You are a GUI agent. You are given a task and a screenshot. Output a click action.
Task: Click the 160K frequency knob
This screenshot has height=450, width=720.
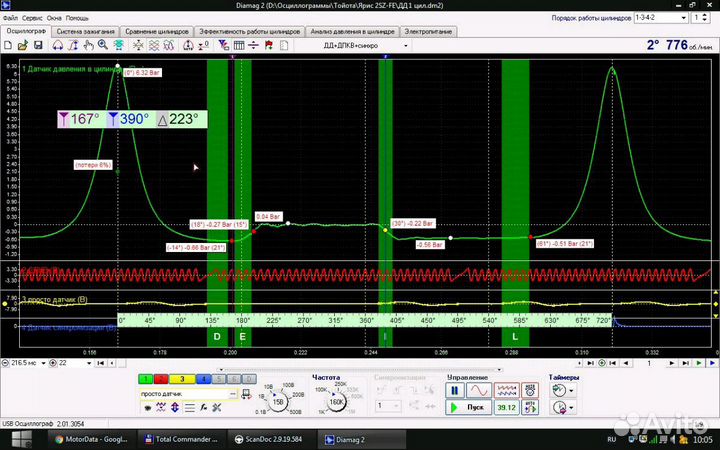coord(338,401)
